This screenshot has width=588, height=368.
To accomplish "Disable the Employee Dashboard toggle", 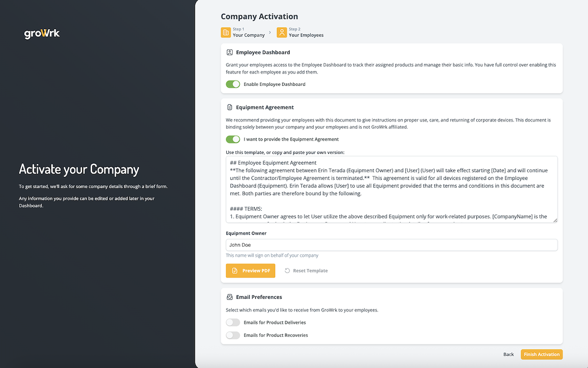I will 233,84.
